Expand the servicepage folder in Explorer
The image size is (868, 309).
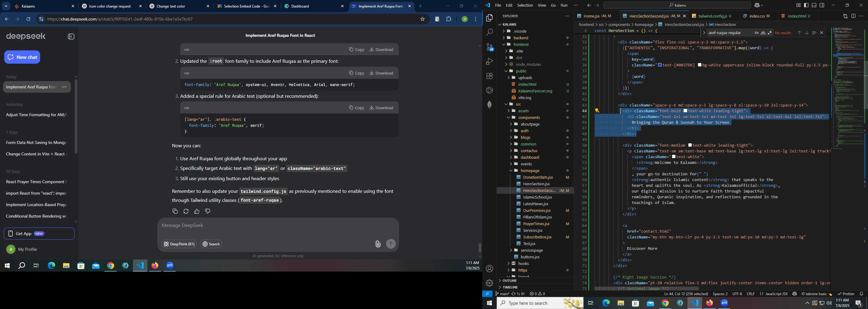(511, 250)
